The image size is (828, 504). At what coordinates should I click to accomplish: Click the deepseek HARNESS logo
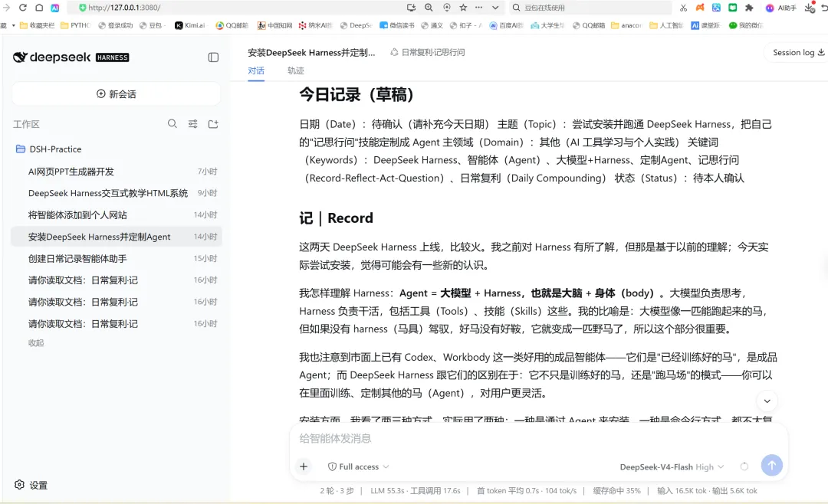pyautogui.click(x=71, y=57)
